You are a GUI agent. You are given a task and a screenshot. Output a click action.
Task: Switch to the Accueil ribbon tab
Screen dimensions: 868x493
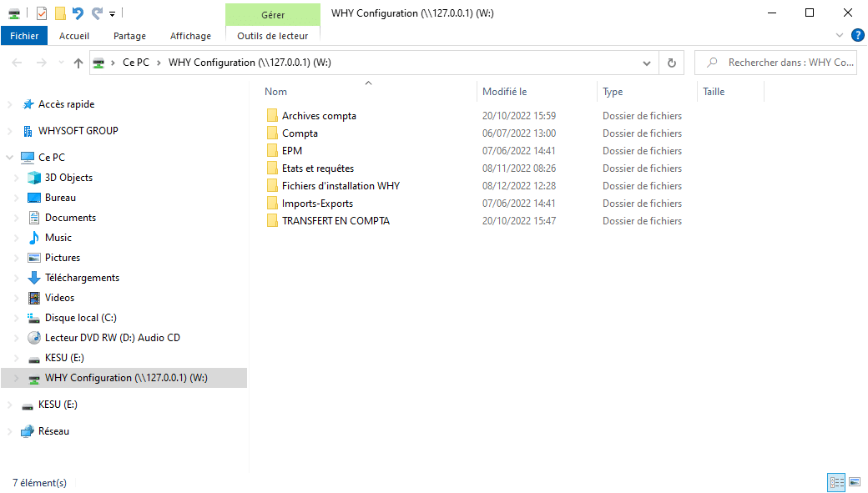pyautogui.click(x=74, y=36)
